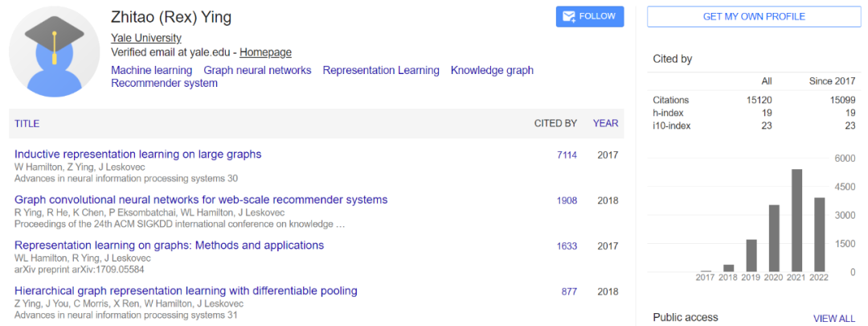
Task: Click the graduation cap profile avatar
Action: [x=55, y=52]
